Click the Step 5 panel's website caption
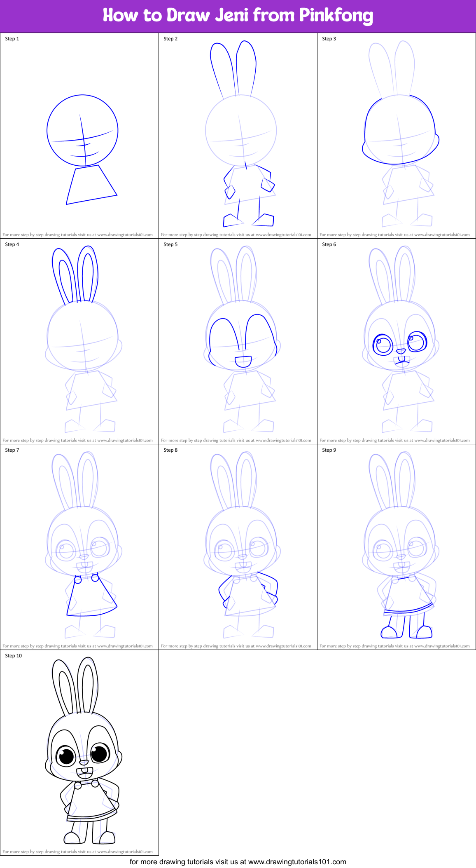Image resolution: width=476 pixels, height=868 pixels. (236, 440)
